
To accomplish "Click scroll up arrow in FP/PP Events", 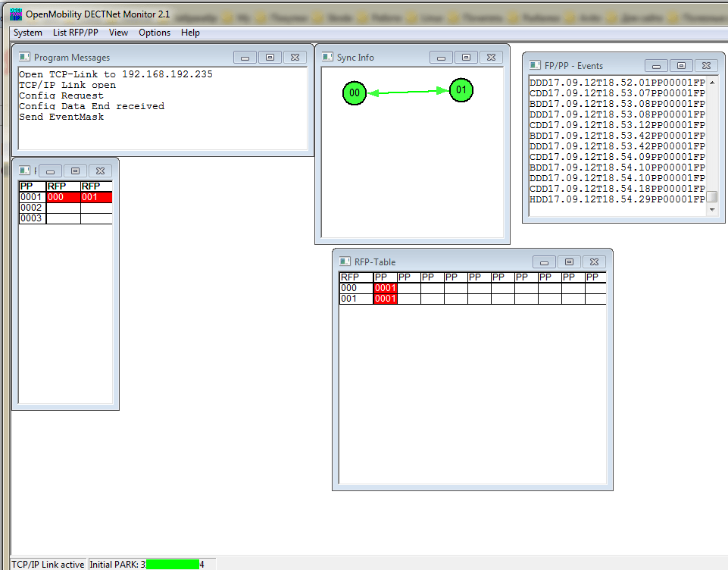I will [712, 83].
